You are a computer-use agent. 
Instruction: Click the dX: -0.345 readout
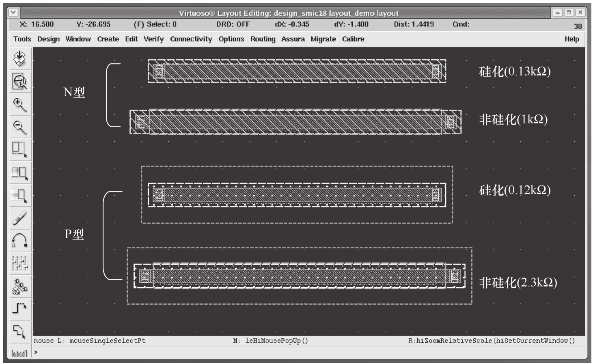click(292, 24)
